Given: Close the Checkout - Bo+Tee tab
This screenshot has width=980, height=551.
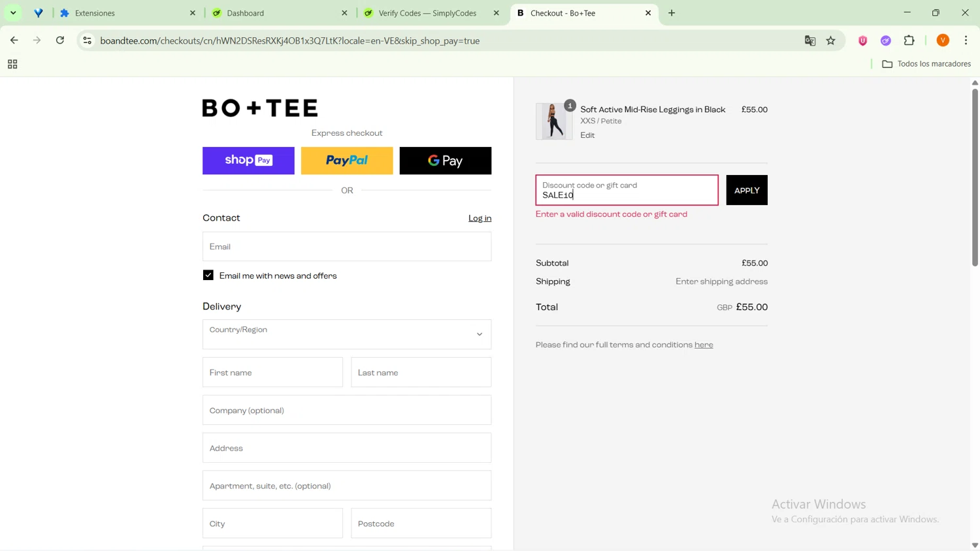Looking at the screenshot, I should [648, 13].
